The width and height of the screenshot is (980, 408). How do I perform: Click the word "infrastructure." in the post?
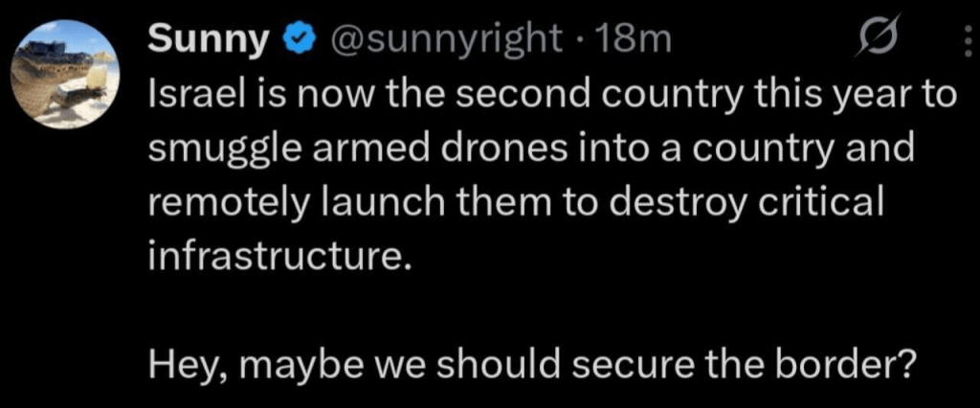272,257
